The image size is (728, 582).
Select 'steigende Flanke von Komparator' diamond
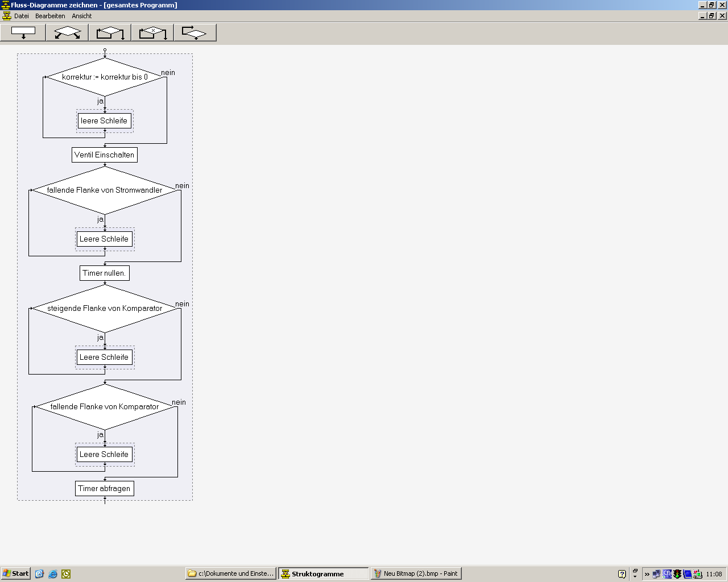pos(105,308)
